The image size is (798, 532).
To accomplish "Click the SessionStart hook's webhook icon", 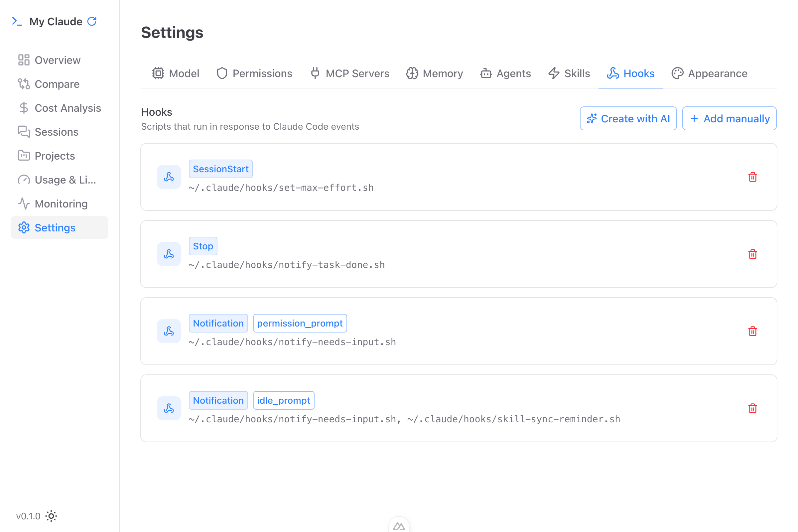I will pos(169,177).
